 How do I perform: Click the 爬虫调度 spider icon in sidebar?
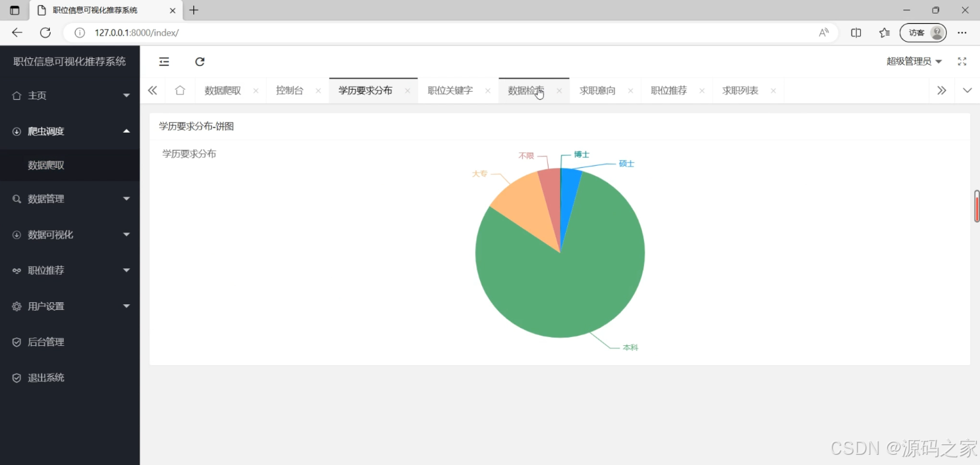(16, 131)
